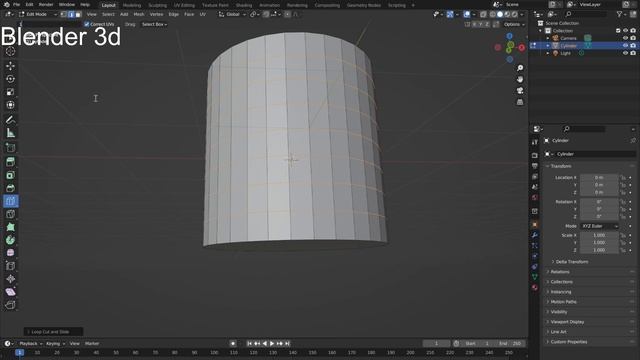640x360 pixels.
Task: Open Modifier properties wrench tab
Action: pos(535,235)
